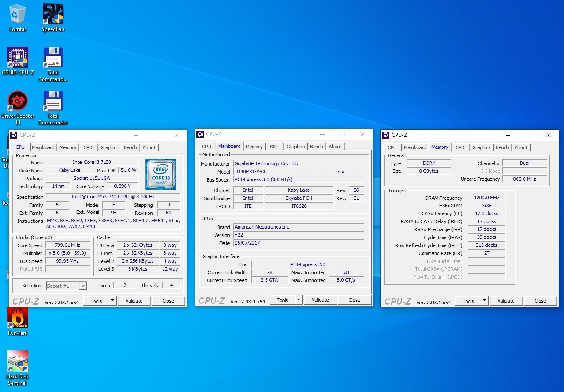The width and height of the screenshot is (564, 392).
Task: Open Hard Disk Sentinel shortcut
Action: click(18, 368)
